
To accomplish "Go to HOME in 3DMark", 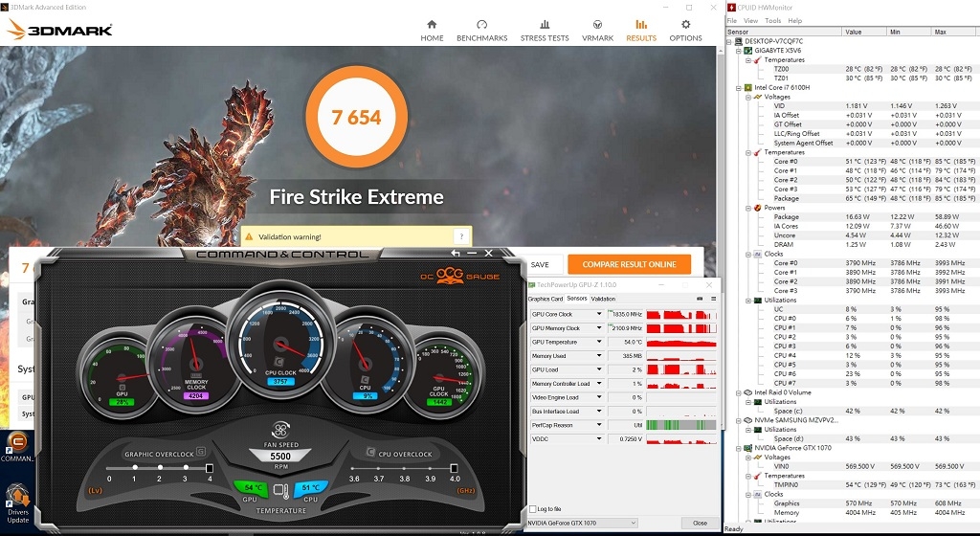I will pyautogui.click(x=432, y=31).
